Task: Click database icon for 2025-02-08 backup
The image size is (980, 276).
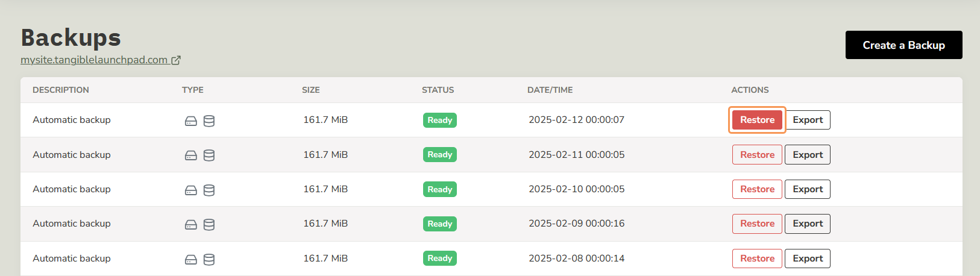Action: (209, 260)
